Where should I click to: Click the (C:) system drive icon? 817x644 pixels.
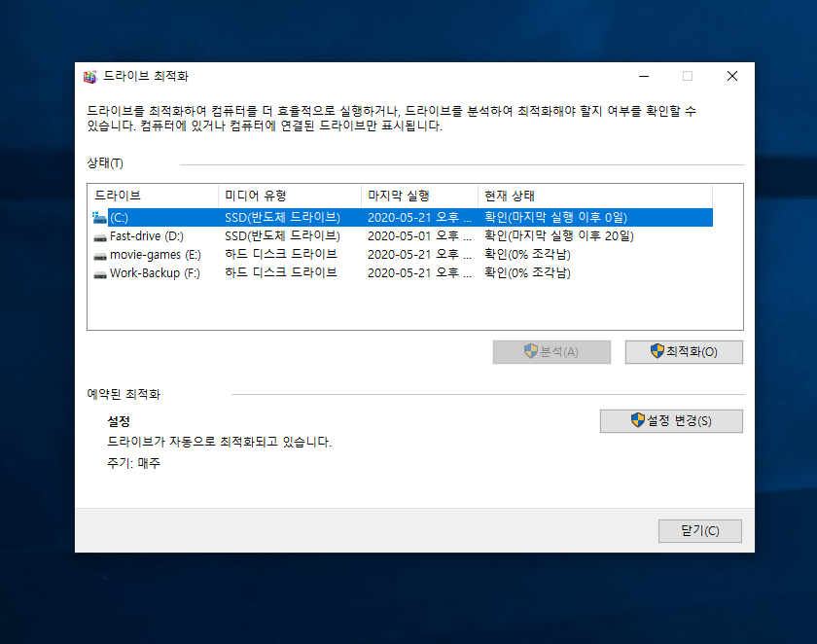(99, 218)
